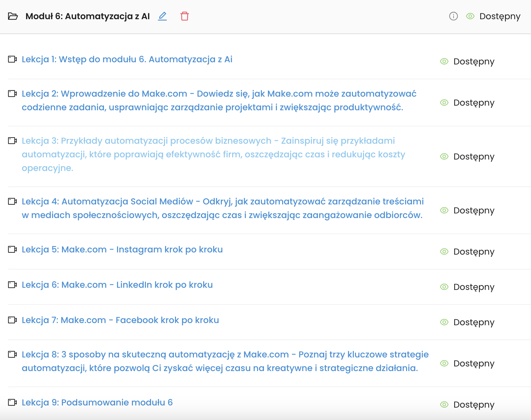The height and width of the screenshot is (420, 531).
Task: Click the video camera icon for Lekcja 8
Action: [x=12, y=354]
